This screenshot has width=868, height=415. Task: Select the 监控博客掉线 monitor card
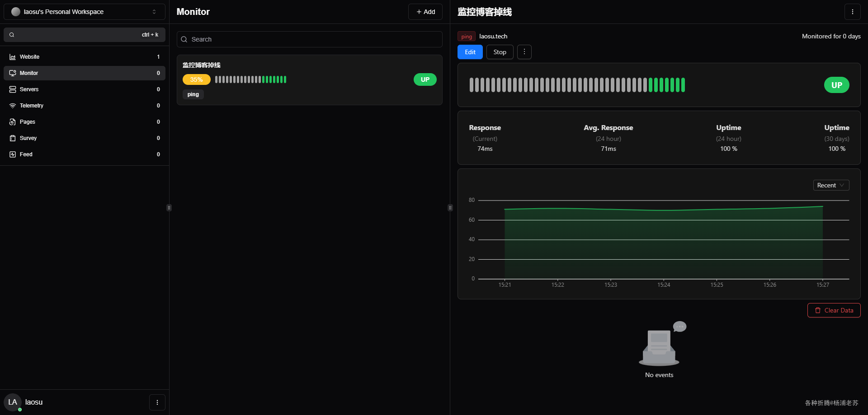pos(310,80)
